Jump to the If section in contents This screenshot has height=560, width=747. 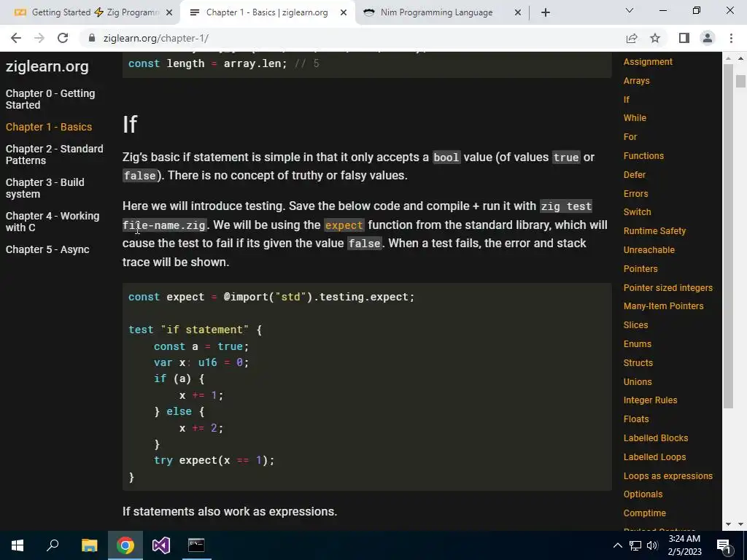pos(627,99)
